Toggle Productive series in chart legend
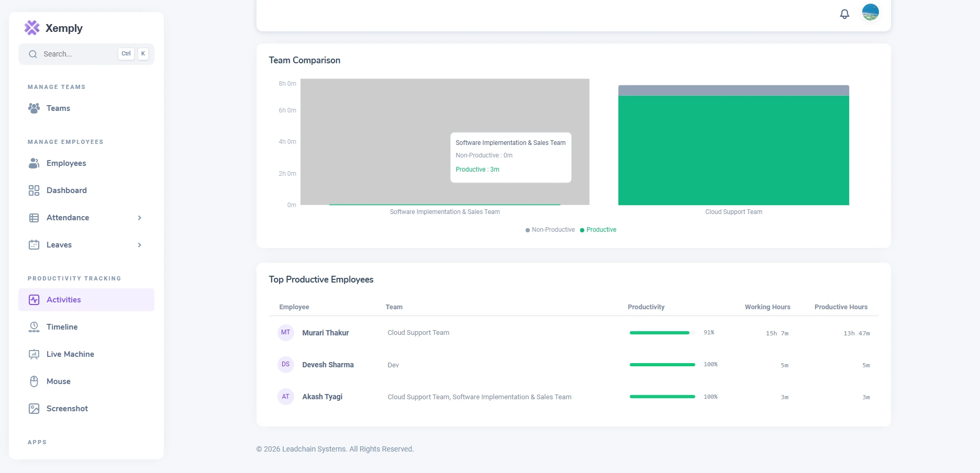This screenshot has width=980, height=473. pos(598,230)
